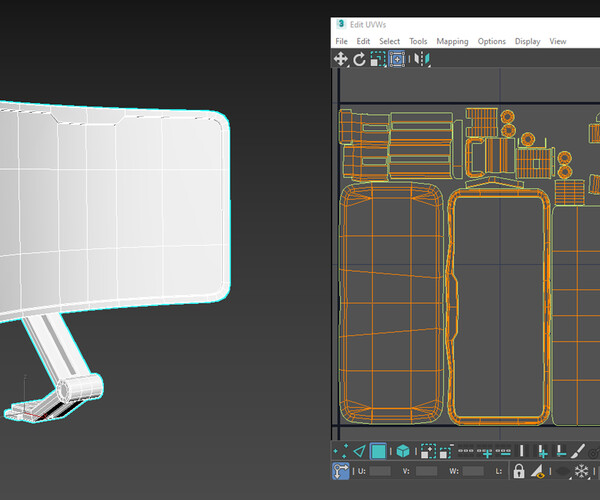Click the Hide Selected flyout icon
Image resolution: width=600 pixels, height=500 pixels.
(x=562, y=471)
